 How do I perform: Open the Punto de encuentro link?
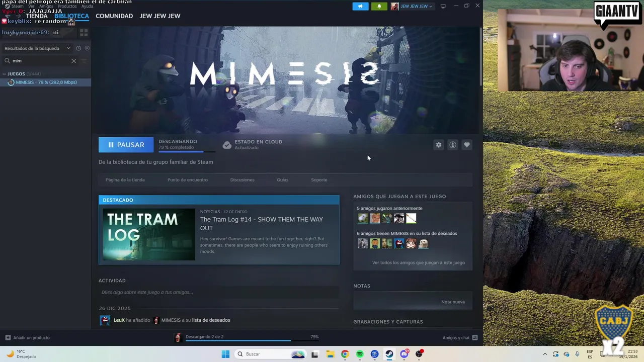(x=188, y=180)
